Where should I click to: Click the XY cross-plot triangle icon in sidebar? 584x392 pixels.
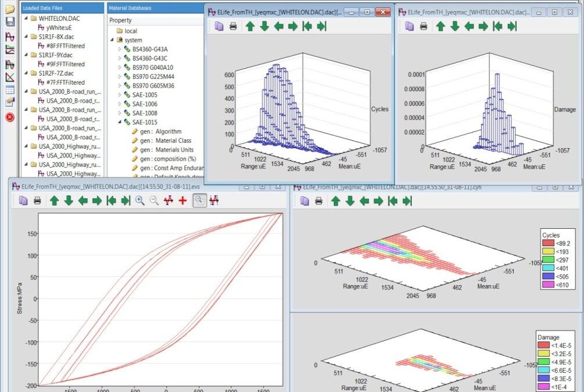(10, 77)
